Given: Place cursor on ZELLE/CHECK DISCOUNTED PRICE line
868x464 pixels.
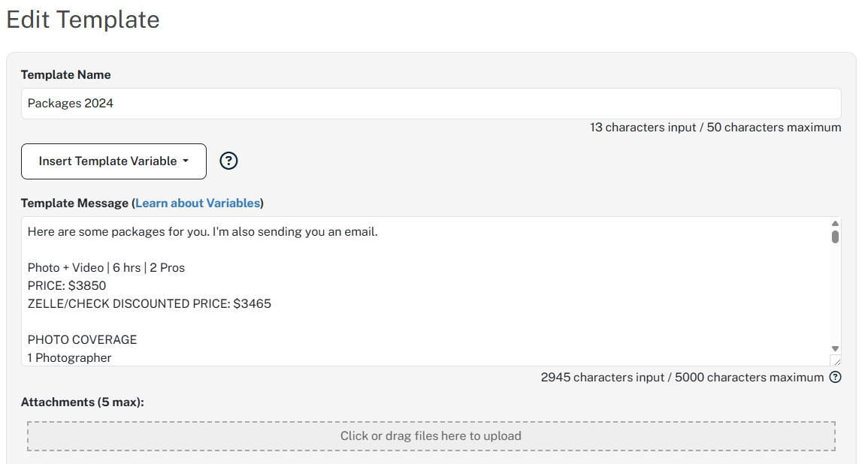Looking at the screenshot, I should pyautogui.click(x=150, y=303).
